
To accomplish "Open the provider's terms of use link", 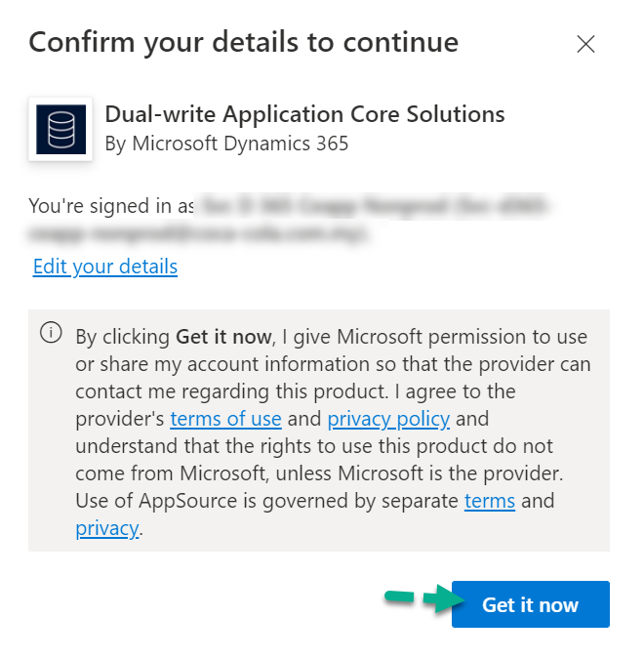I will point(225,419).
